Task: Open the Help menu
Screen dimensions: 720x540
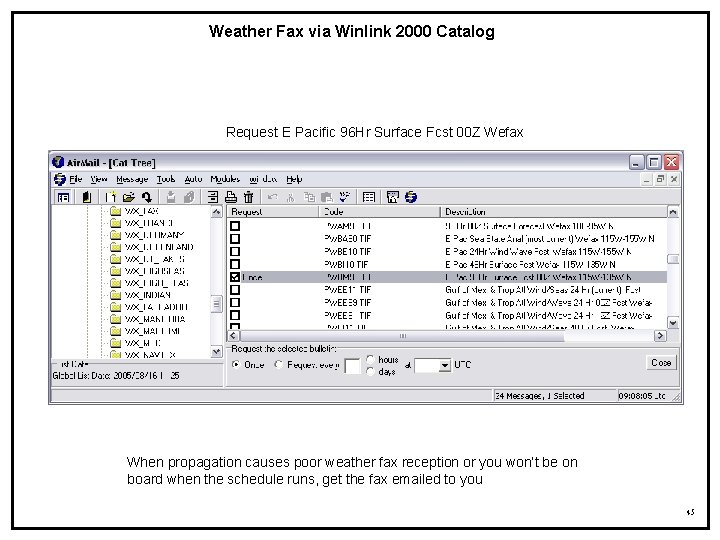Action: point(294,179)
